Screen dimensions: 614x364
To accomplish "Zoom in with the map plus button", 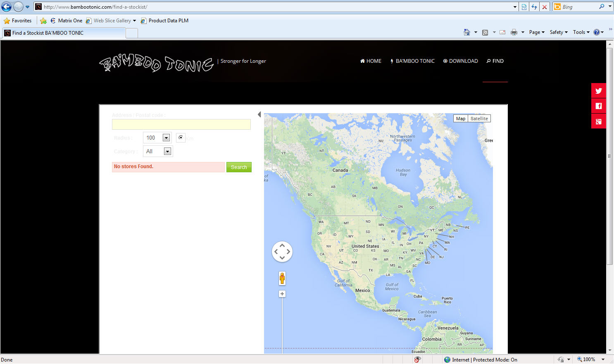I will tap(282, 294).
